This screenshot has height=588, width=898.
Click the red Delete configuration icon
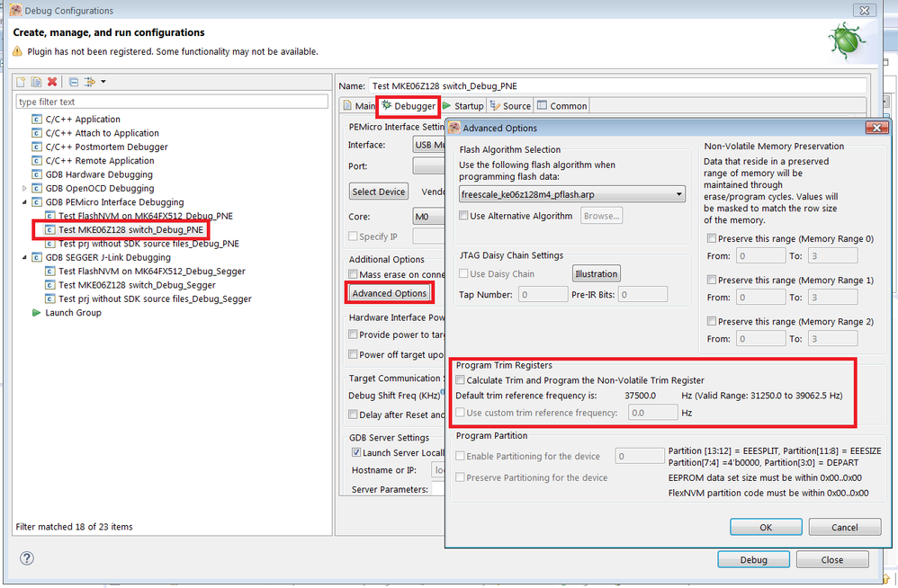[x=52, y=82]
